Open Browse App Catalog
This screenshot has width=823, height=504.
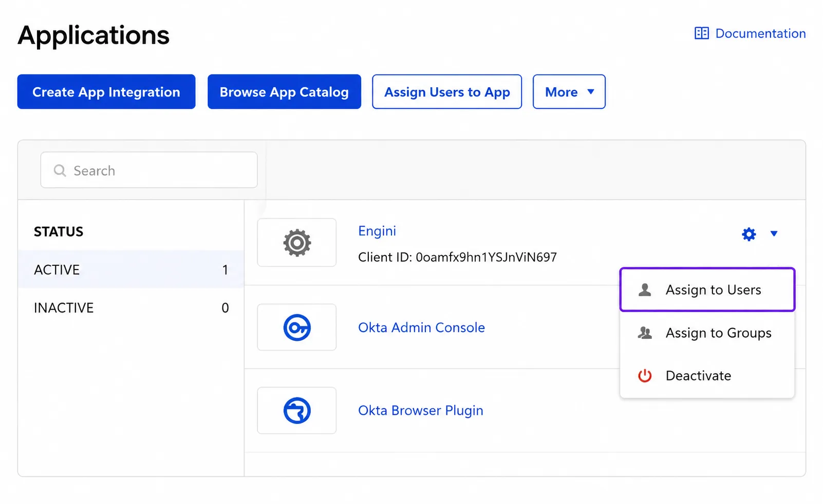tap(284, 92)
